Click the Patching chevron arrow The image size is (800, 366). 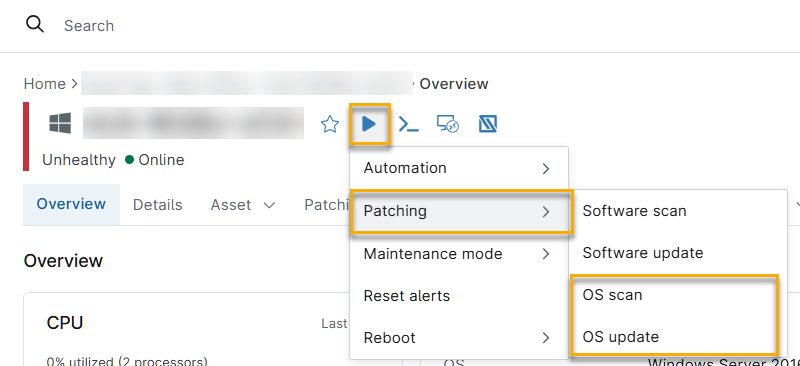tap(546, 211)
